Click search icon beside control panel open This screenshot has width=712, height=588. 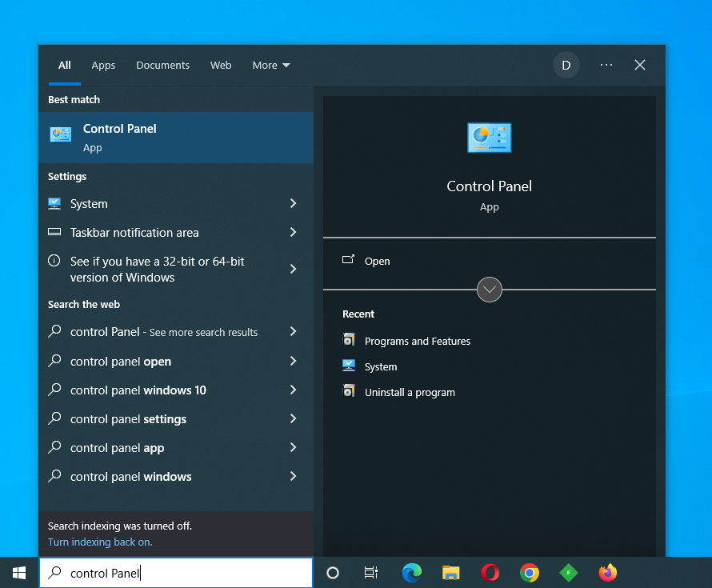pos(54,361)
